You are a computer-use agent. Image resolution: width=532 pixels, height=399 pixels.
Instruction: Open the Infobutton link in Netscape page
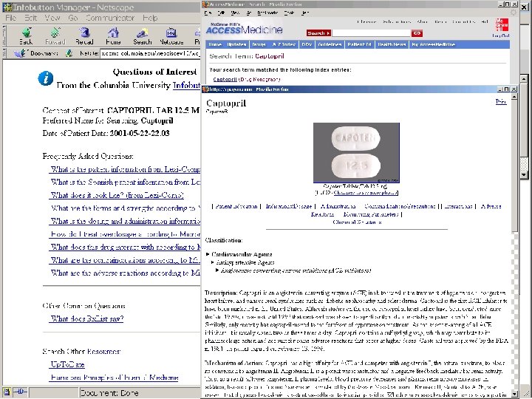[186, 85]
